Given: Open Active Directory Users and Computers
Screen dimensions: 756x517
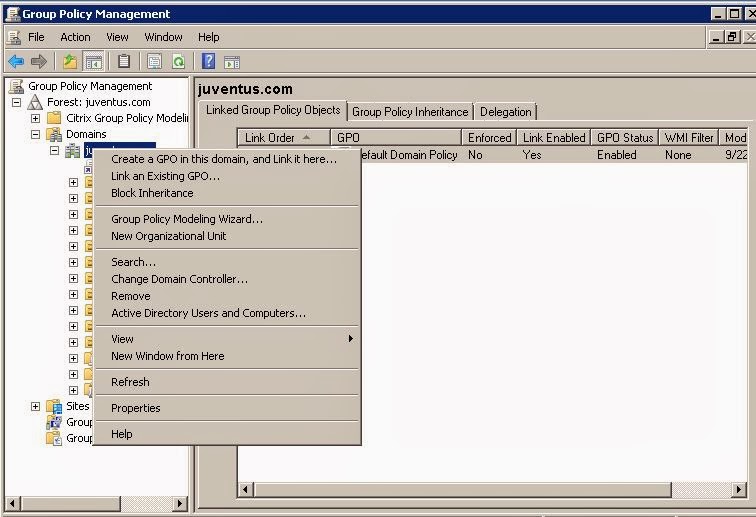Looking at the screenshot, I should [x=227, y=313].
